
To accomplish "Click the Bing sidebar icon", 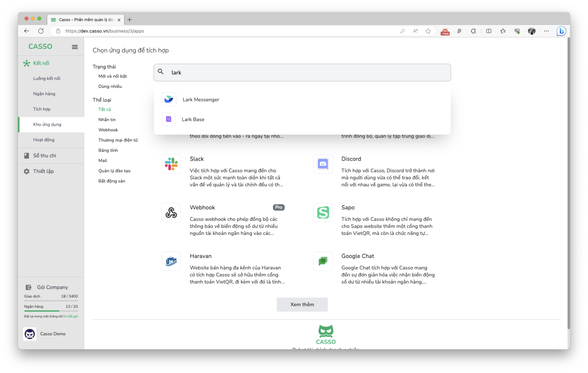I will pyautogui.click(x=561, y=31).
